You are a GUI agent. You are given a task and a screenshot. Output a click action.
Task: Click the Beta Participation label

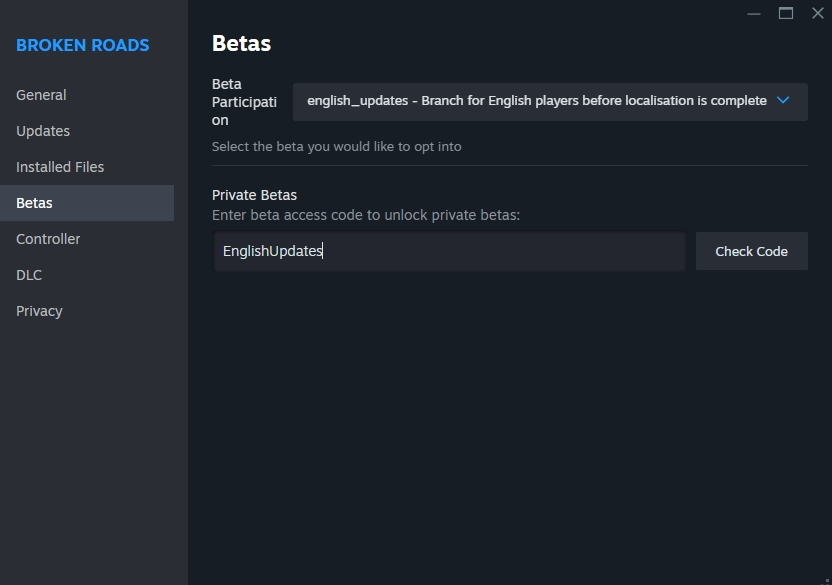tap(244, 102)
